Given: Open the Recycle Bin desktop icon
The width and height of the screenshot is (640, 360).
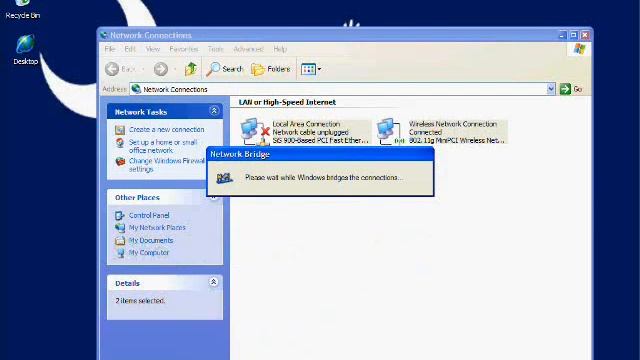Looking at the screenshot, I should tap(22, 10).
